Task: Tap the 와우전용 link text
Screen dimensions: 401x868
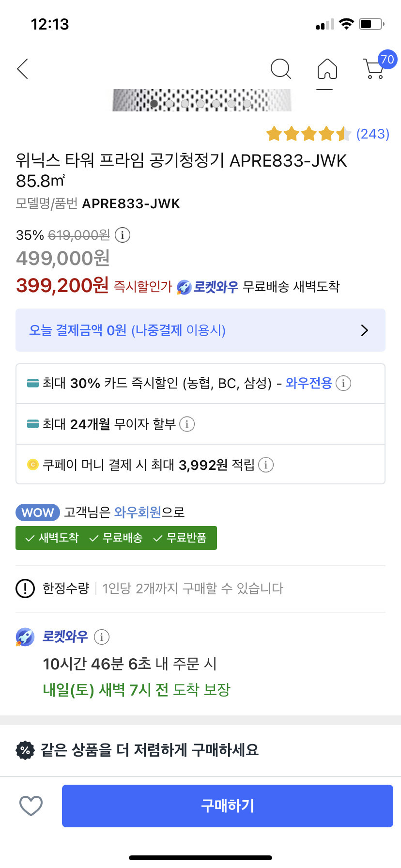Action: pyautogui.click(x=309, y=384)
